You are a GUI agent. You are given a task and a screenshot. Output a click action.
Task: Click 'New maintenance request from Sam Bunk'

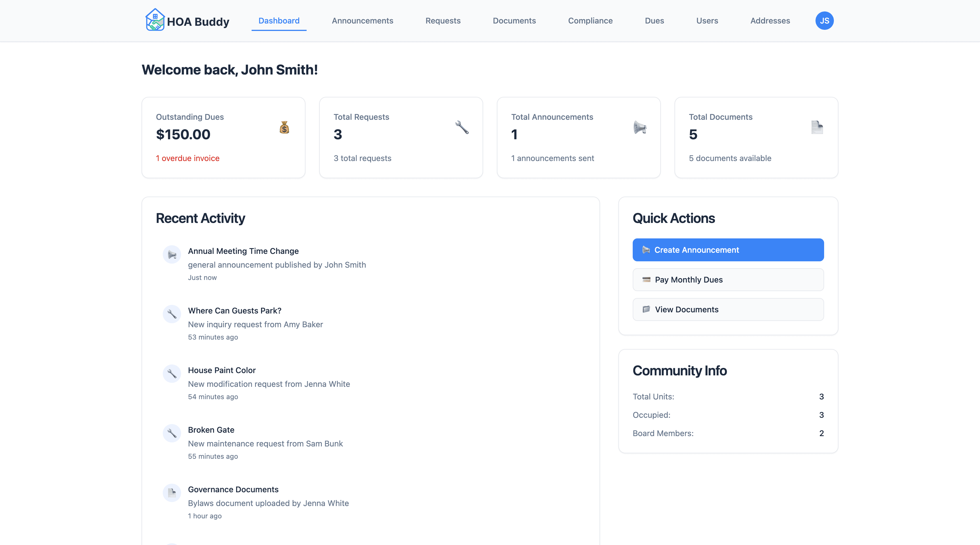265,444
